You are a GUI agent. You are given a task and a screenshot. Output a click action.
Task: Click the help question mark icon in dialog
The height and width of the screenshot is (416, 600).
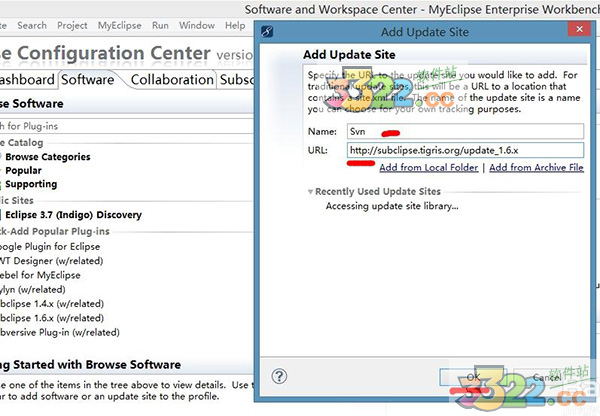279,376
